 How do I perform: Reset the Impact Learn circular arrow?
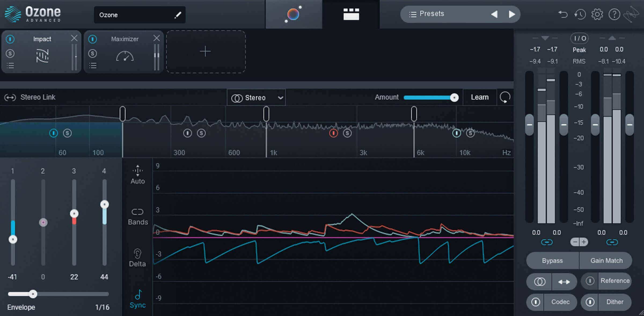[505, 97]
